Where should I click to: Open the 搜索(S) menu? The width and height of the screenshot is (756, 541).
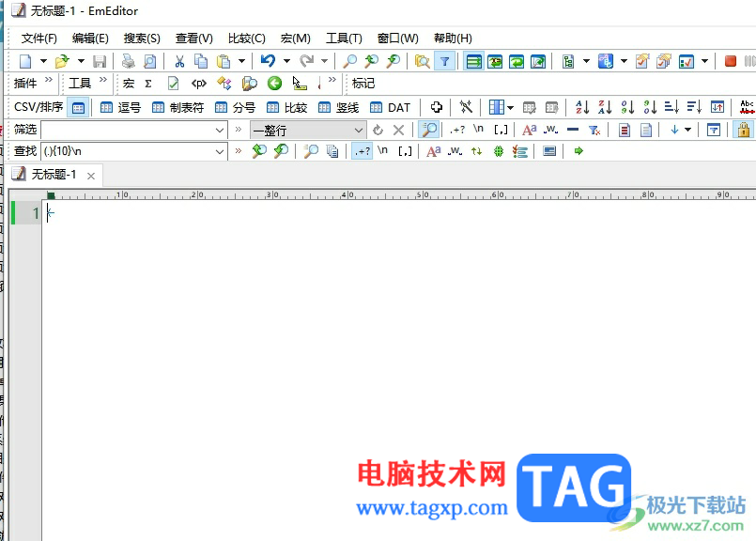(x=142, y=39)
